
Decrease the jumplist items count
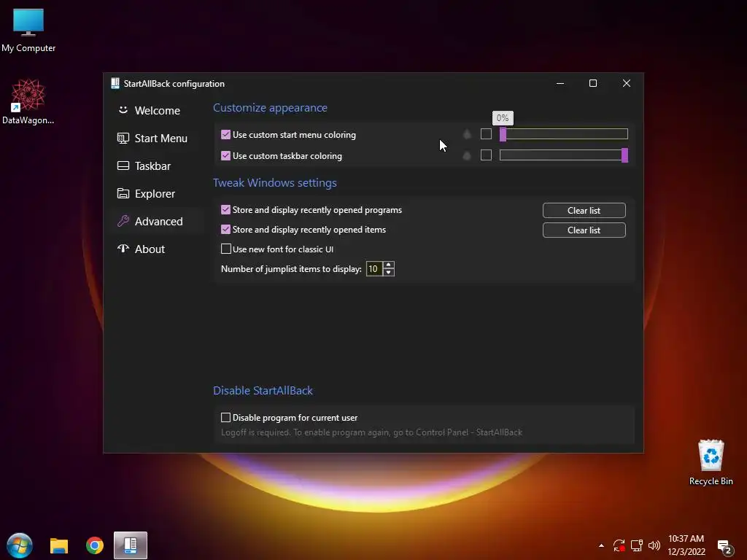(389, 273)
